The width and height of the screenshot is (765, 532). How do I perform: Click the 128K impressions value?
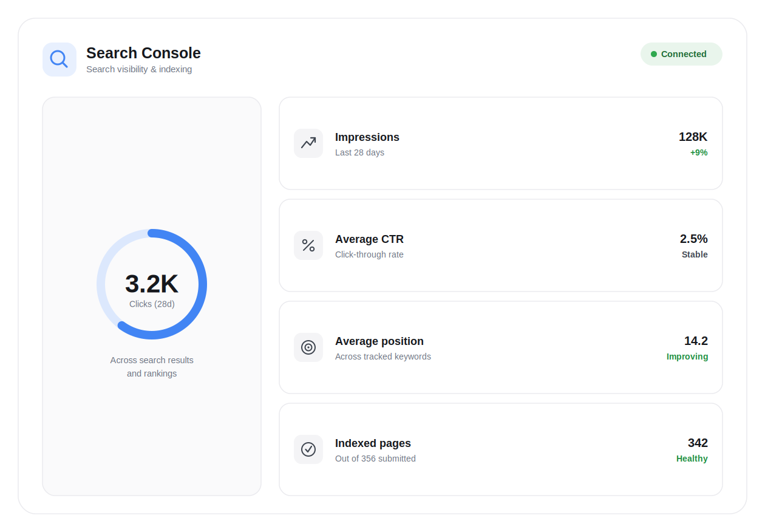693,137
